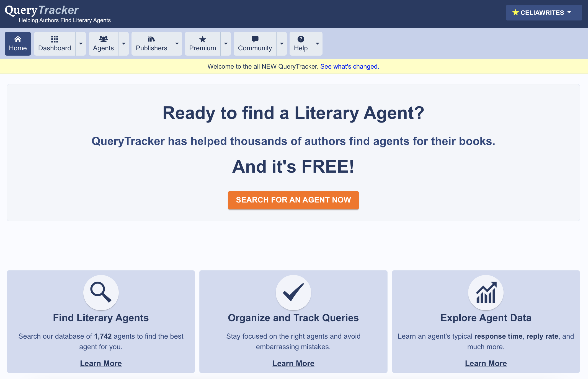Click the QueryTracker logo
This screenshot has width=588, height=379.
tap(42, 11)
